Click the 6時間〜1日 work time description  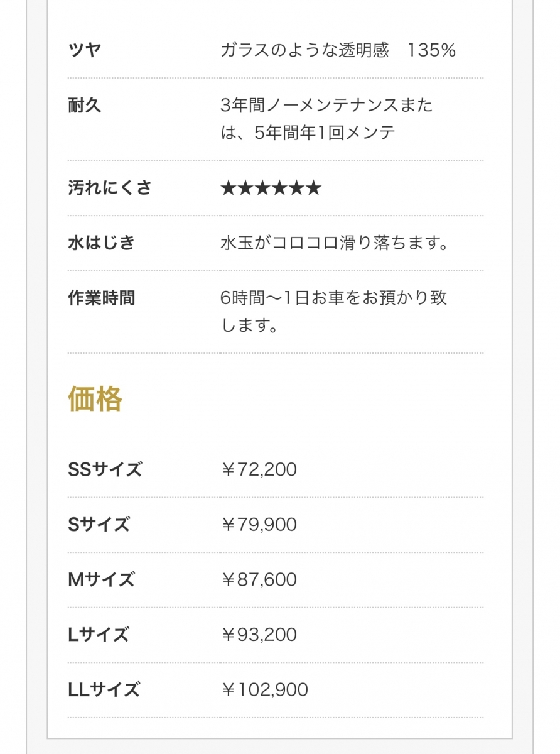click(333, 311)
